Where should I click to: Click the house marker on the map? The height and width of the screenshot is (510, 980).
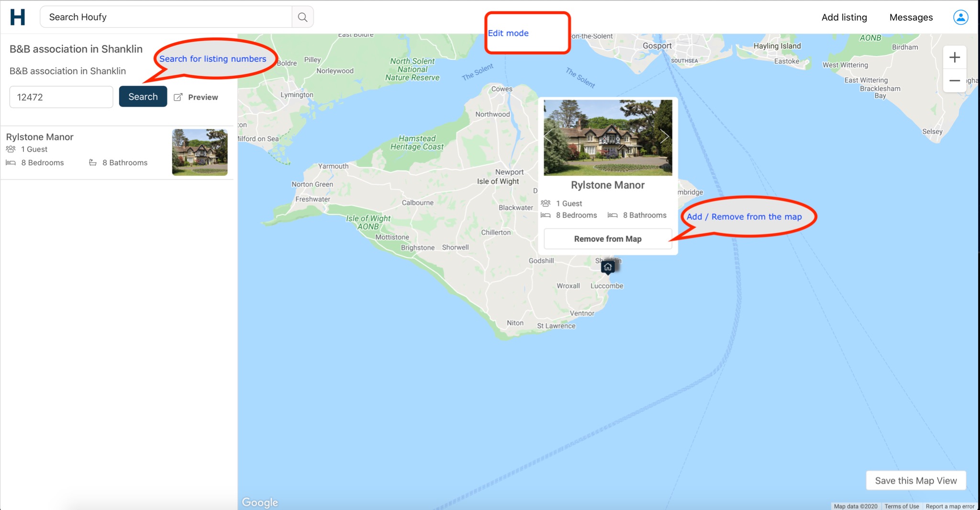(x=608, y=267)
